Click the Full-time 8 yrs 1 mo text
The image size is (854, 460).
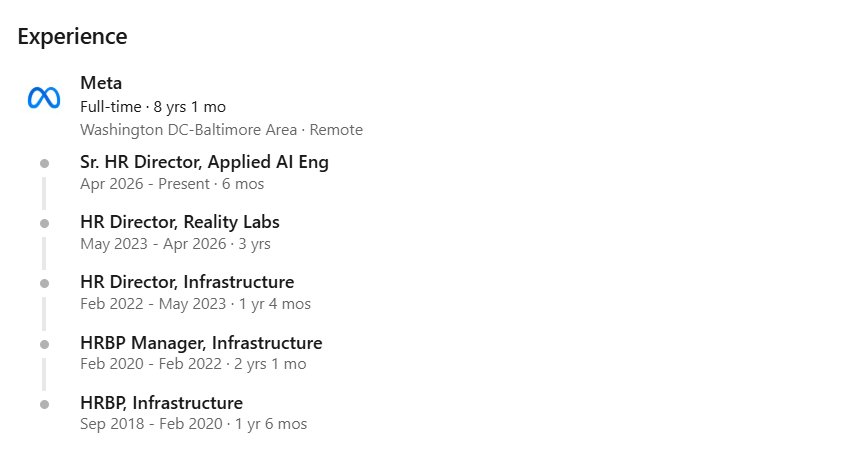[153, 107]
